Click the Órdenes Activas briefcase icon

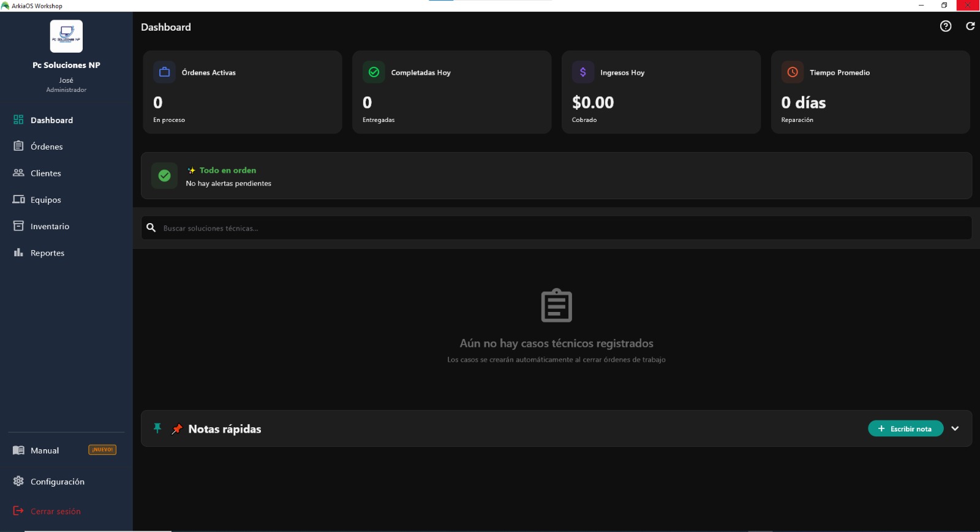tap(164, 72)
